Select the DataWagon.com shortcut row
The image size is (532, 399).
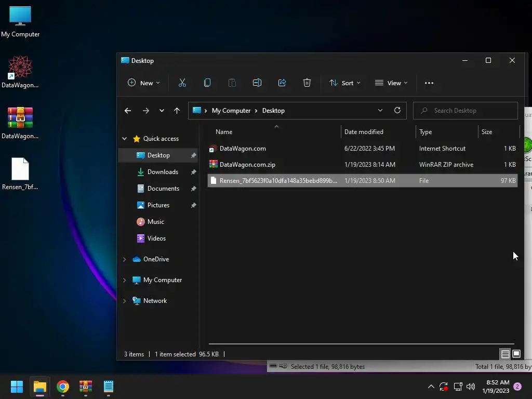[x=362, y=148]
